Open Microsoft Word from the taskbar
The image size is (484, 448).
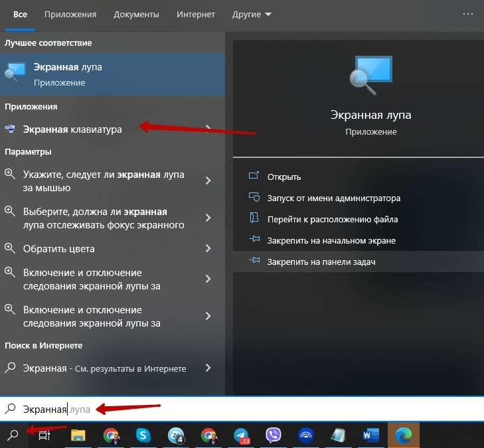(x=370, y=435)
